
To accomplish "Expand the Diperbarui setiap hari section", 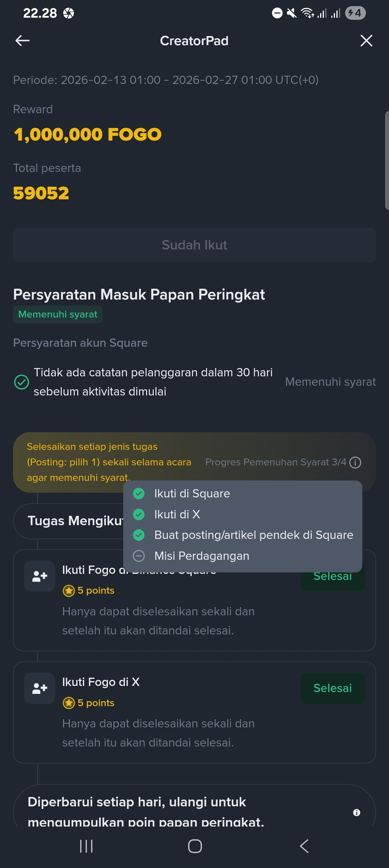I will click(x=194, y=807).
